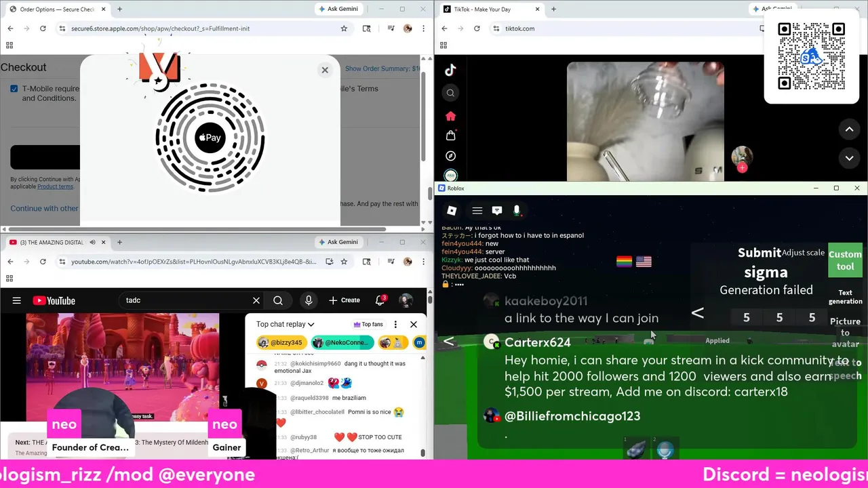Toggle Roblox voice chat microphone

[517, 211]
